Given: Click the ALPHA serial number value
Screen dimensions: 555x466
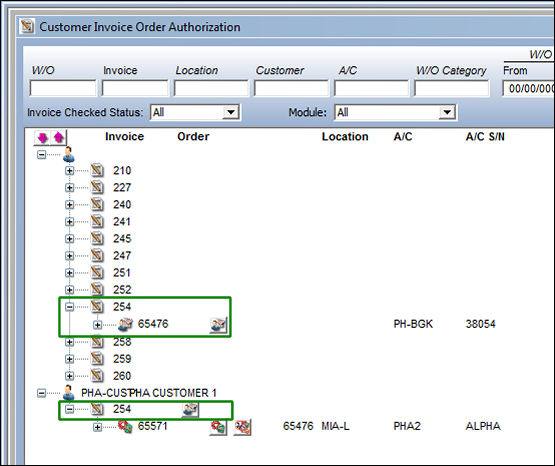Looking at the screenshot, I should pyautogui.click(x=483, y=426).
